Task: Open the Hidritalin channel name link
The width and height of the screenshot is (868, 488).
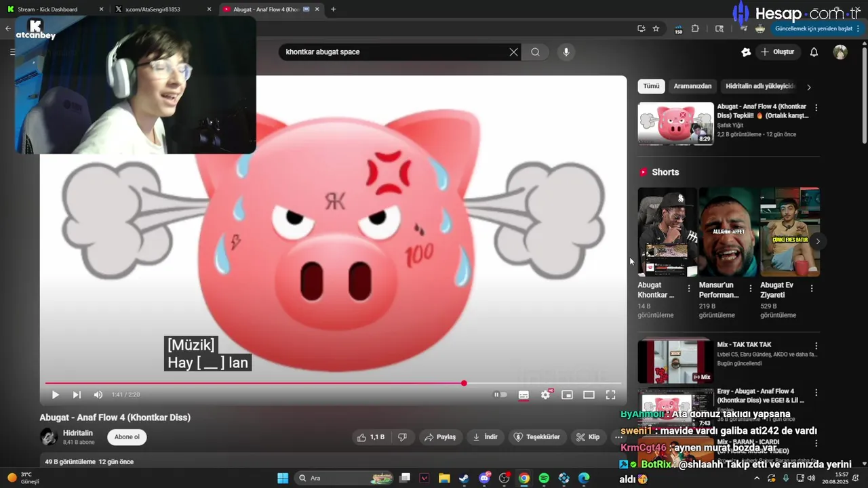Action: [x=78, y=433]
